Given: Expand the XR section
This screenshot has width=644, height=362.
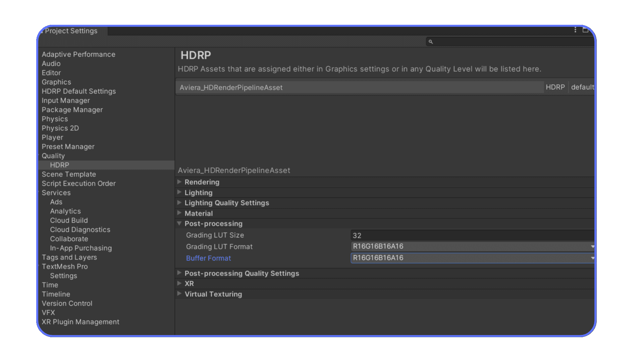Looking at the screenshot, I should pos(179,284).
